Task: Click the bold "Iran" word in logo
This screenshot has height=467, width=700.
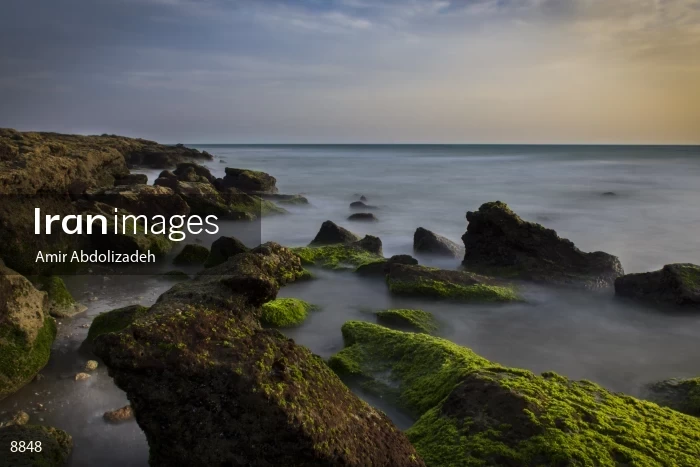Action: coord(71,221)
